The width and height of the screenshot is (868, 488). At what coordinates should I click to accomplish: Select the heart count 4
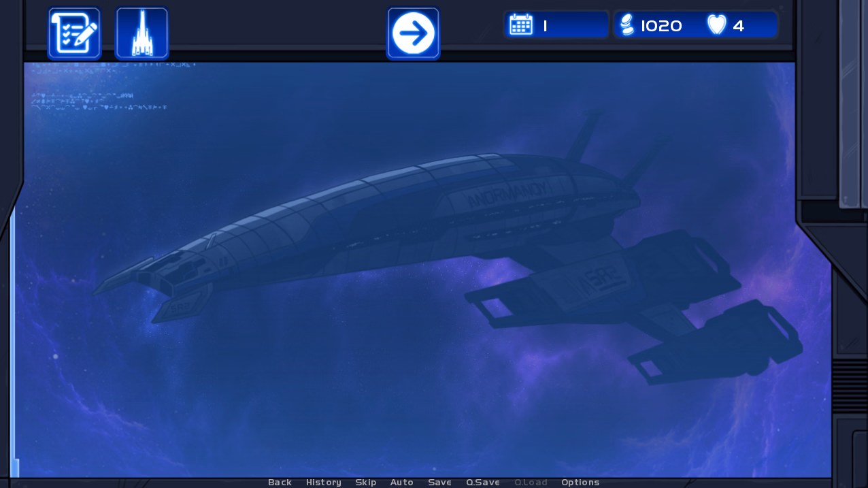click(738, 26)
